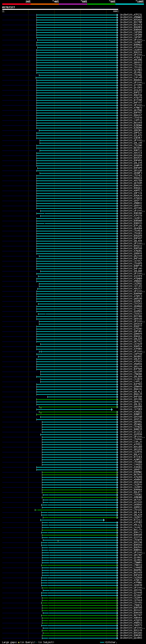Open hit UniRef100_B8AXJ5
This screenshot has width=146, height=644.
tap(131, 394)
